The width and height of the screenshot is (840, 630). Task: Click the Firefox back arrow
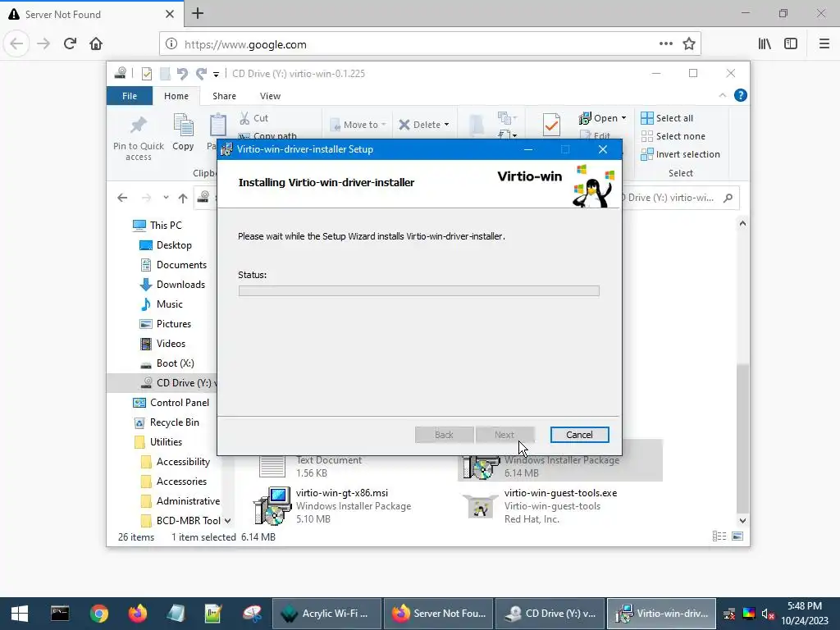16,43
